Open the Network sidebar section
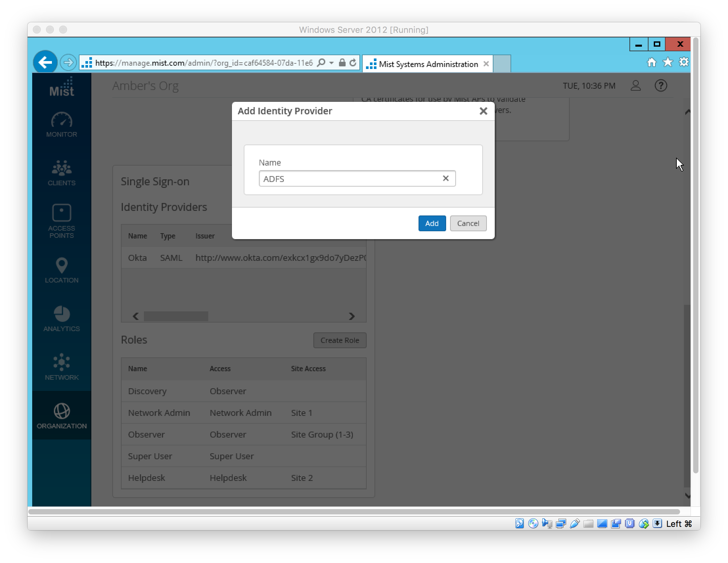This screenshot has height=563, width=728. (x=62, y=367)
